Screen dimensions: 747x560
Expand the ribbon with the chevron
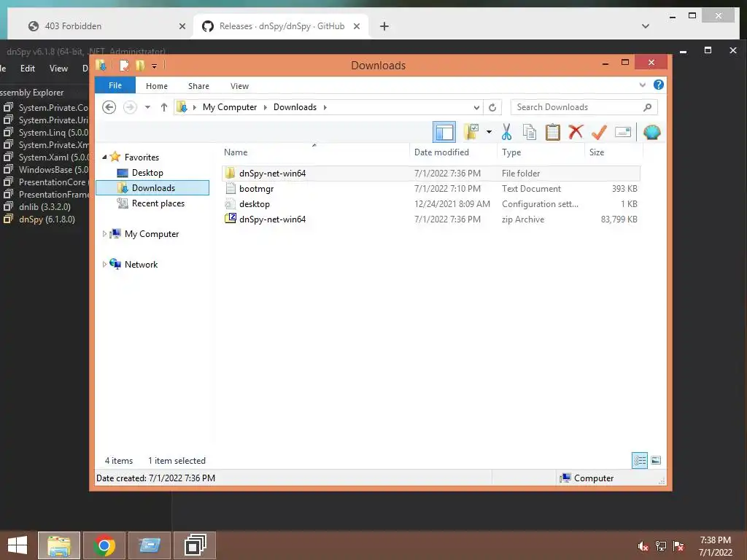point(642,85)
